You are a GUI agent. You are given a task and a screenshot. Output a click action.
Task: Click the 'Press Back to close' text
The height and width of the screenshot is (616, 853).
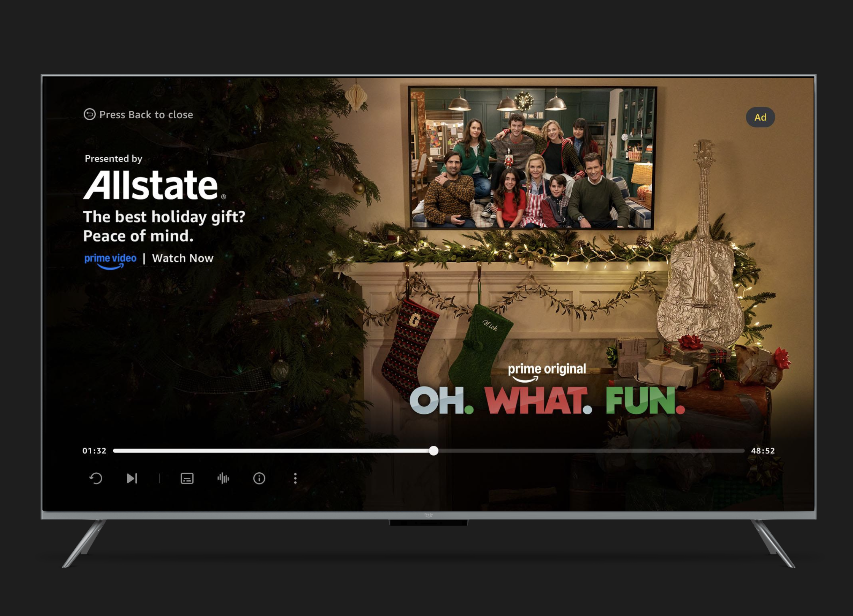146,115
